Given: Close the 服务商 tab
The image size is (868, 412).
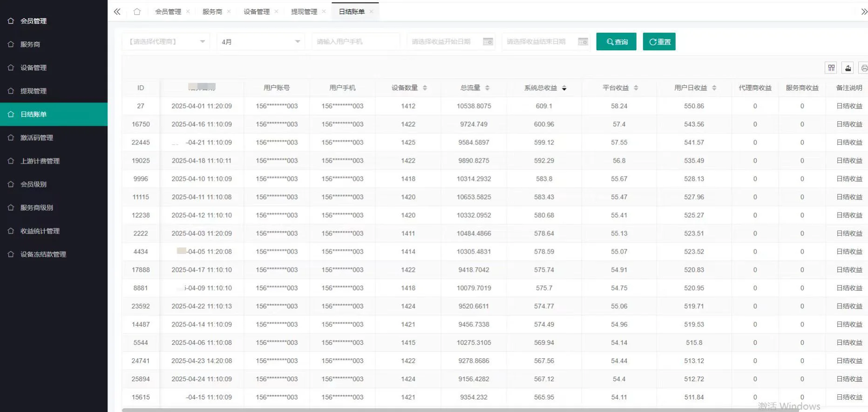Looking at the screenshot, I should pyautogui.click(x=229, y=12).
